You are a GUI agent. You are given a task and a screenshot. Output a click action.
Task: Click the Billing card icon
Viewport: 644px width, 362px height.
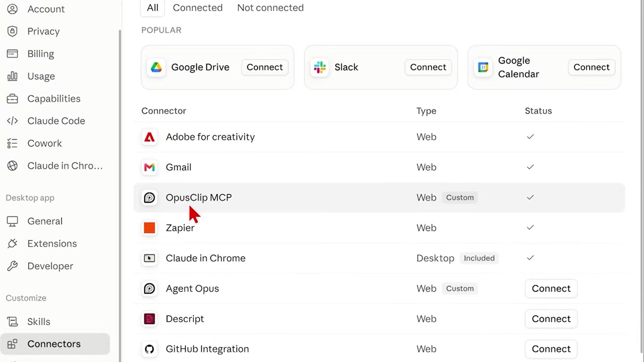[12, 54]
